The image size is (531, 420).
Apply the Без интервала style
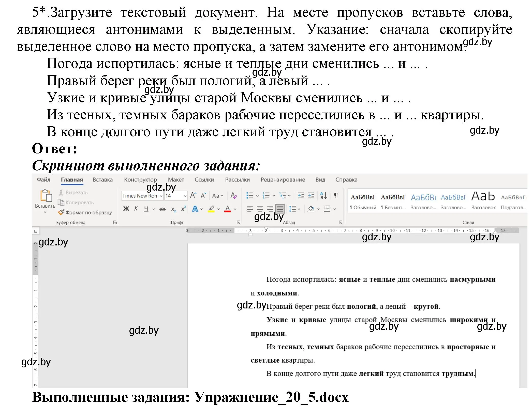(x=393, y=202)
